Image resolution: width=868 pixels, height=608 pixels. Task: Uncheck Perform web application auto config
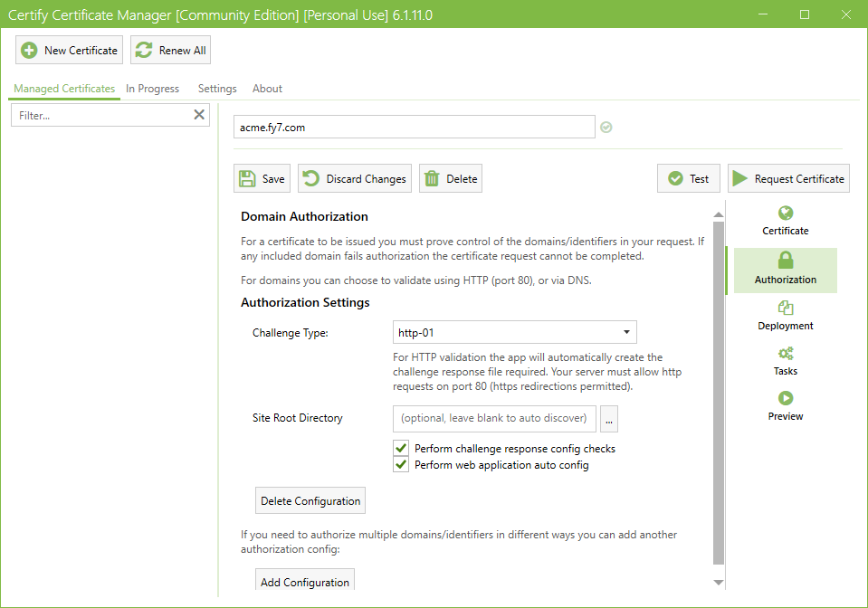coord(401,464)
